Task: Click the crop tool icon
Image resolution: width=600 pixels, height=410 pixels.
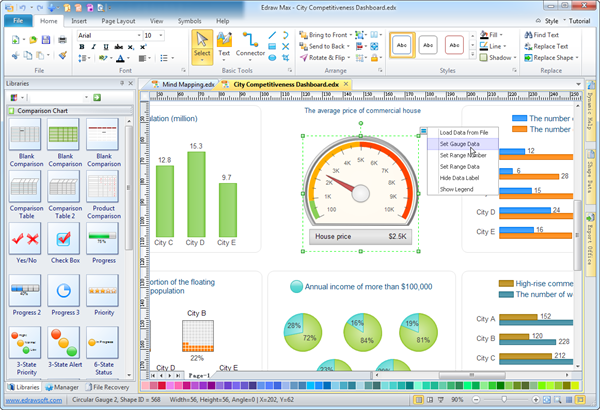Action: pos(285,58)
